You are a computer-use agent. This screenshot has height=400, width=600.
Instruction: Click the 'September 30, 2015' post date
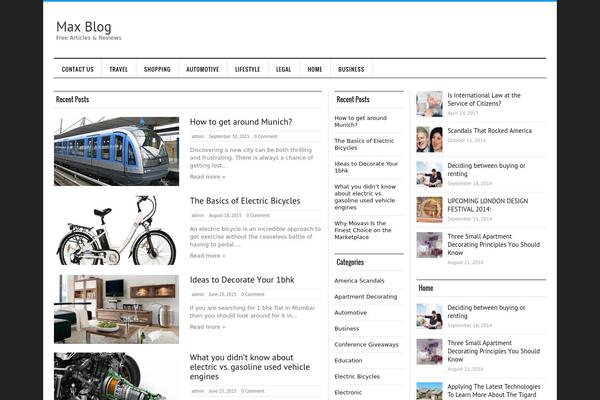229,136
